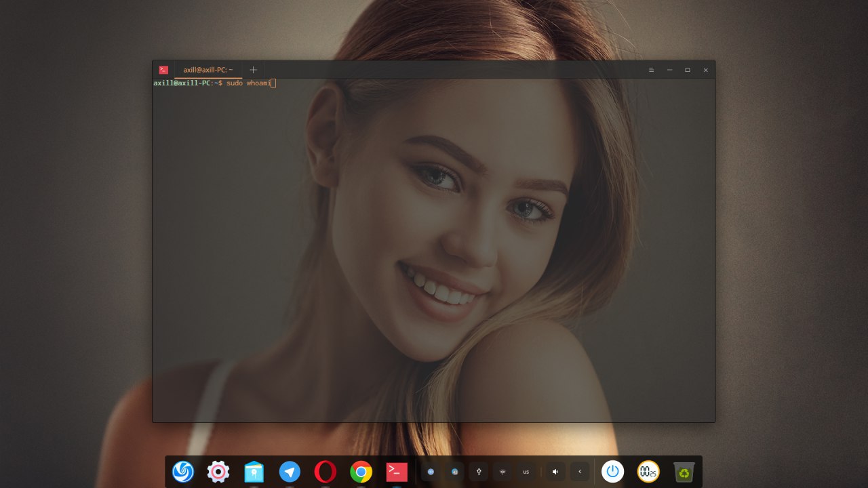The height and width of the screenshot is (488, 868).
Task: Launch the blue archive manager dock icon
Action: pos(254,472)
